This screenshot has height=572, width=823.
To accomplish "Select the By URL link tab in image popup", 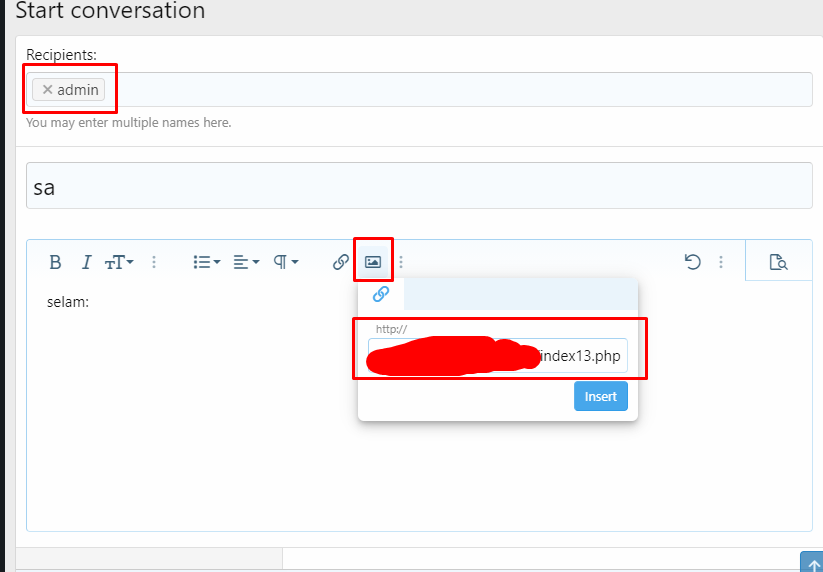I will coord(381,294).
